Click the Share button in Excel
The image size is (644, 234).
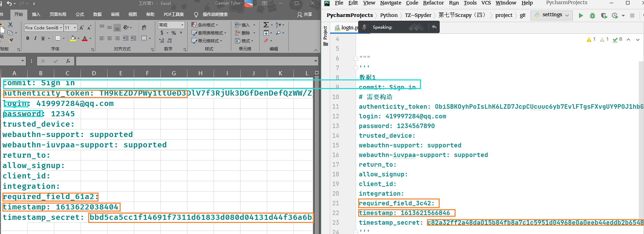305,14
